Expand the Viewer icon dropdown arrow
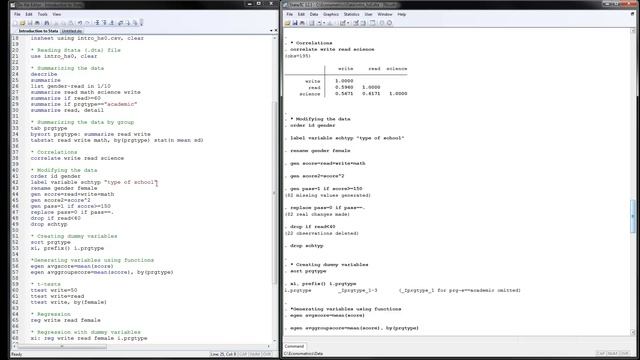Screen dimensions: 640x360 [x=324, y=23]
